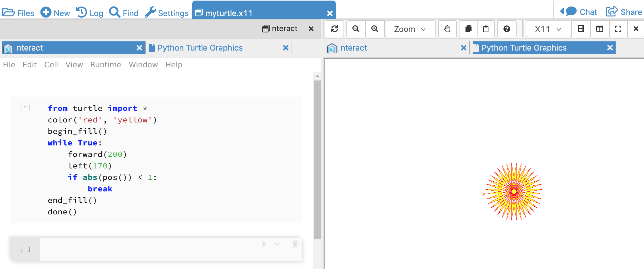
Task: Open the cell options chevron dropdown
Action: point(276,245)
